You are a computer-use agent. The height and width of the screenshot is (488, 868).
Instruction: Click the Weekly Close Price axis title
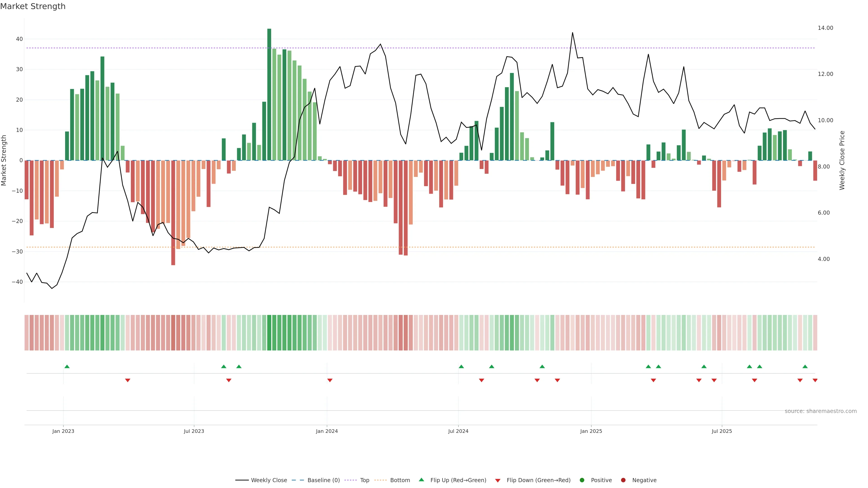click(842, 160)
